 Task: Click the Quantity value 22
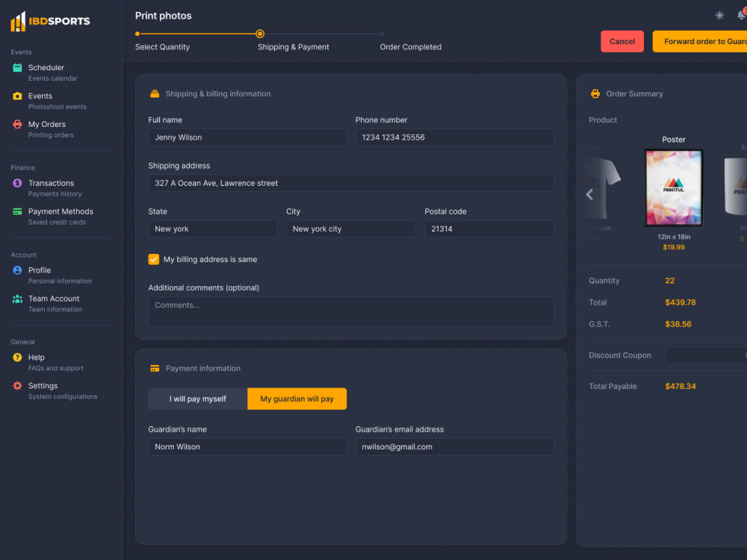670,281
